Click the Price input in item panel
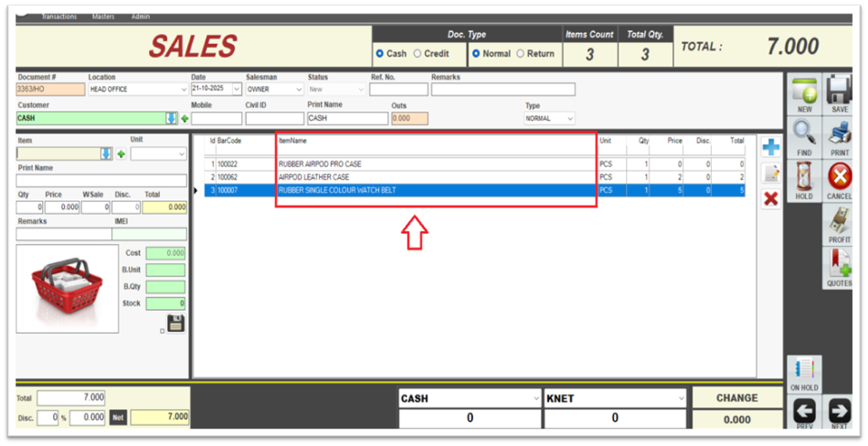Image resolution: width=868 pixels, height=446 pixels. tap(62, 207)
